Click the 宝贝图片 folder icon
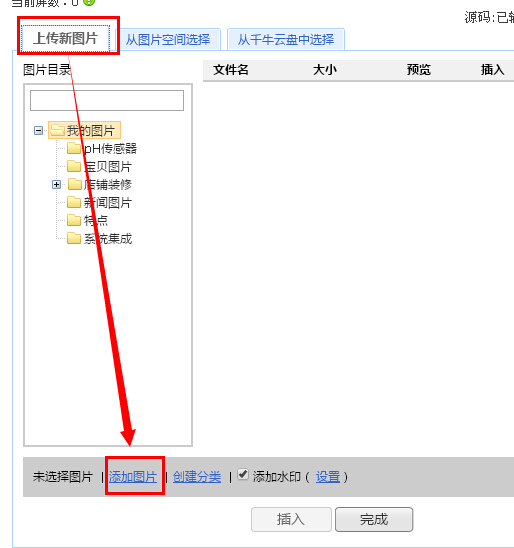Viewport: 514px width, 548px height. click(74, 166)
